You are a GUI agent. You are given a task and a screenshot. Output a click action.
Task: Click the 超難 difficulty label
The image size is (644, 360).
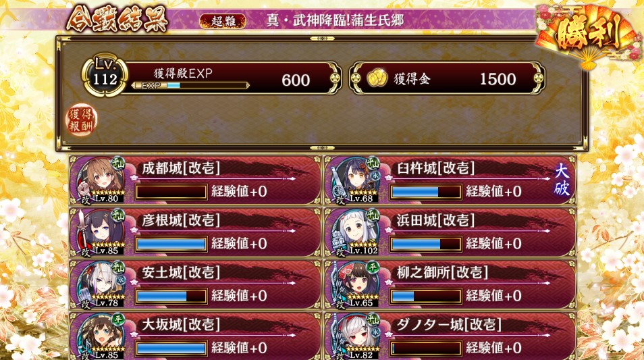(x=223, y=21)
